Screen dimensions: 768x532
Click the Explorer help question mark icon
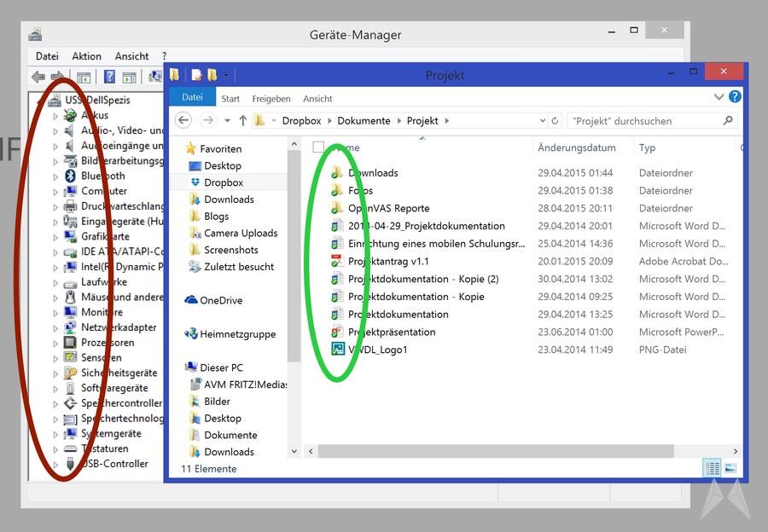point(735,97)
